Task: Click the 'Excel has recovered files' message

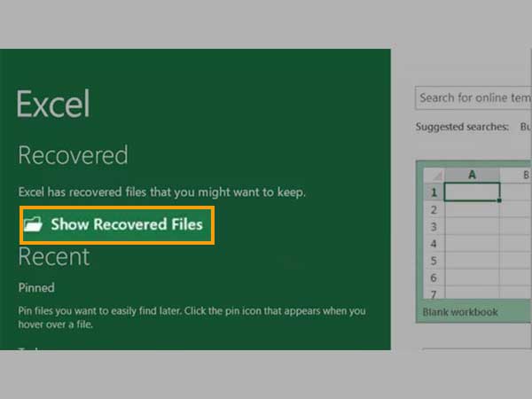Action: click(162, 192)
